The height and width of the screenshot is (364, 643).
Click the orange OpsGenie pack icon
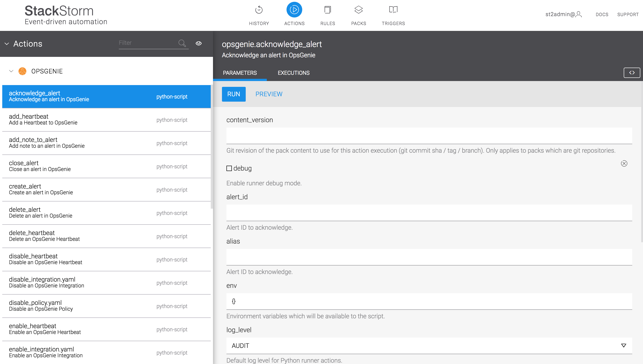22,71
